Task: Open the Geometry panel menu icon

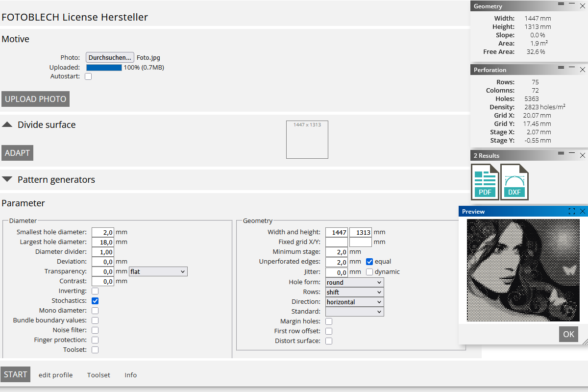Action: [561, 4]
